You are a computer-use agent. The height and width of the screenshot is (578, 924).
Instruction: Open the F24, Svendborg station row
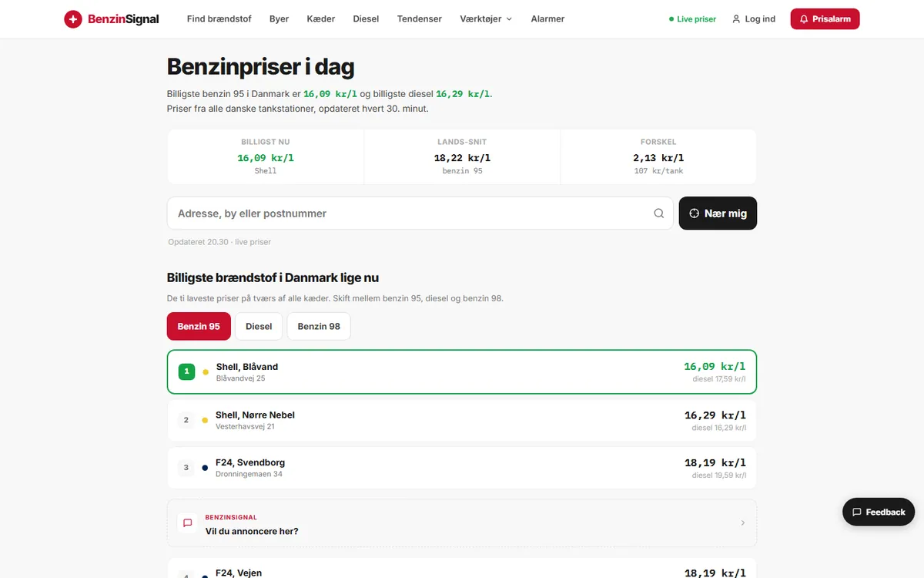tap(462, 468)
